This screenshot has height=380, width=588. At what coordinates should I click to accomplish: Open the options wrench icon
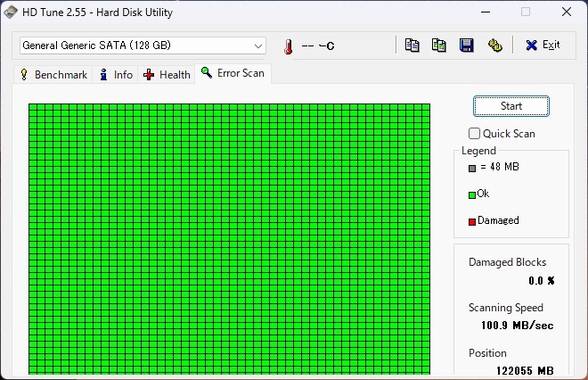point(495,45)
